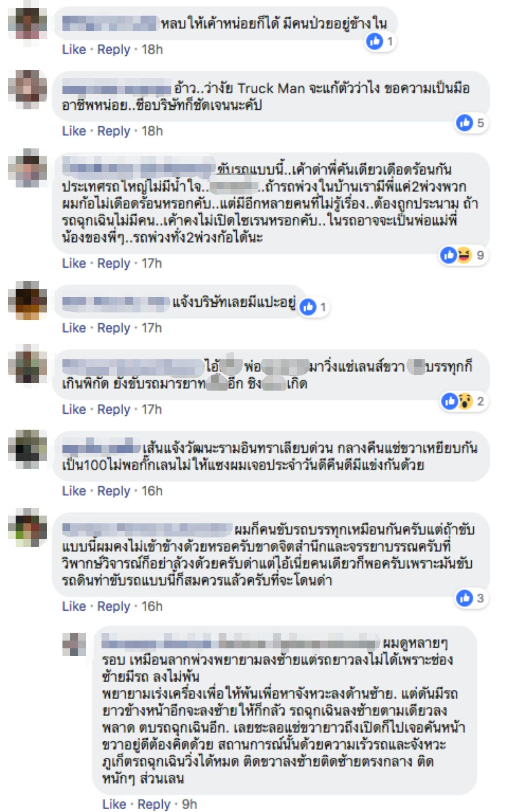
Task: Reply to the nested 9h comment
Action: pyautogui.click(x=154, y=804)
